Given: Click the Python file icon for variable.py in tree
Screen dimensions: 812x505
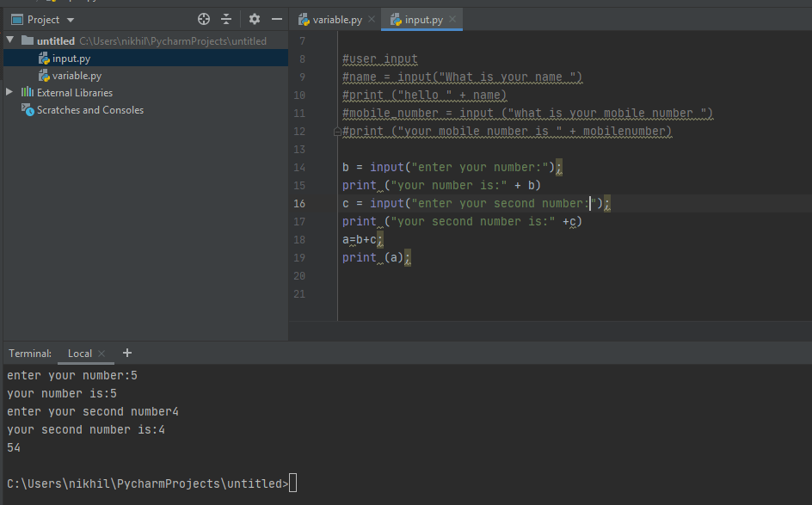Looking at the screenshot, I should (44, 76).
